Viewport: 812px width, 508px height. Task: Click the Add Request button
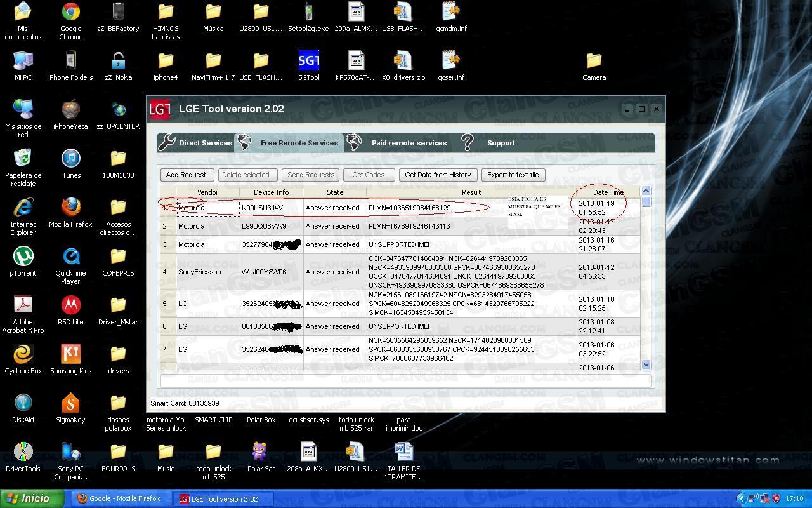point(186,175)
